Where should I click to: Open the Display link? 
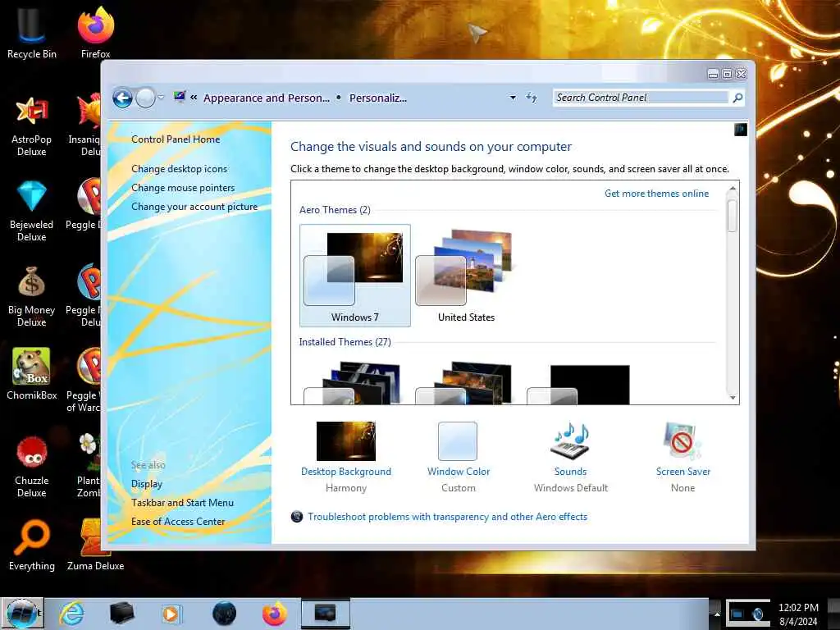point(147,484)
